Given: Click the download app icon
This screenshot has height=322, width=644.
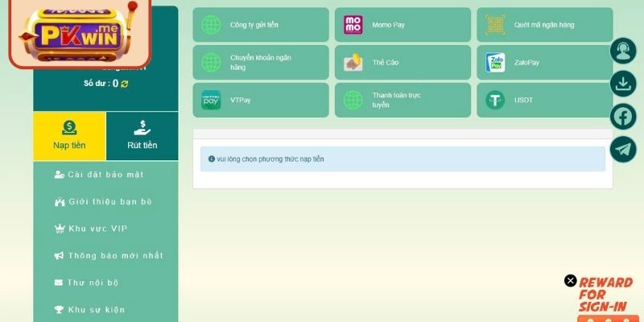Looking at the screenshot, I should click(623, 83).
